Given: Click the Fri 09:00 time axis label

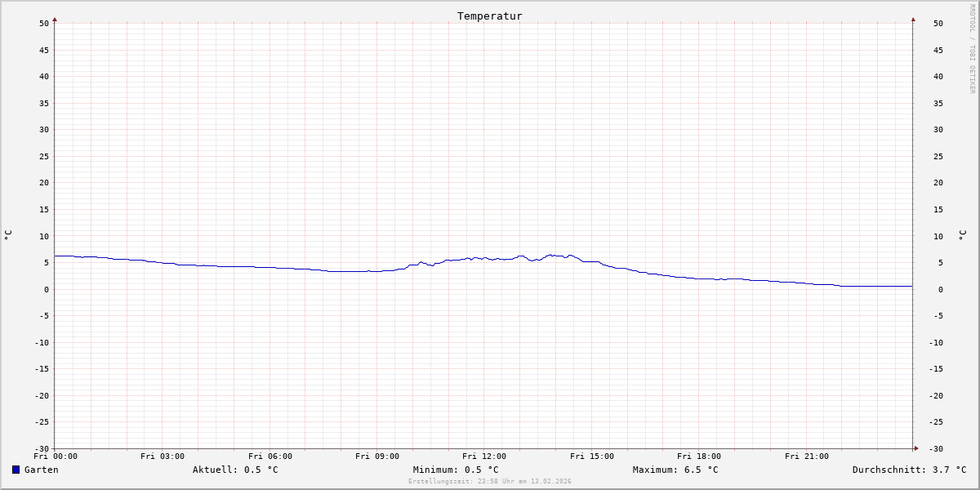Looking at the screenshot, I should tap(377, 457).
